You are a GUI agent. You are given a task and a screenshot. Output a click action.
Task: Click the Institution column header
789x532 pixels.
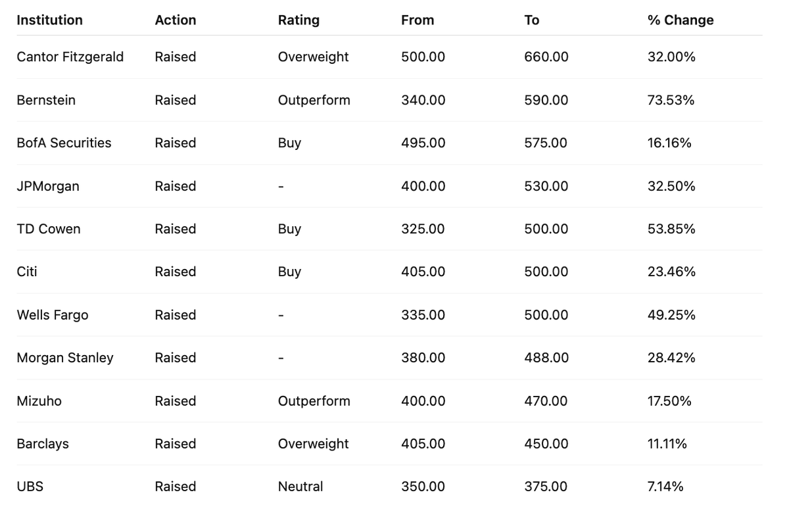[x=49, y=20]
